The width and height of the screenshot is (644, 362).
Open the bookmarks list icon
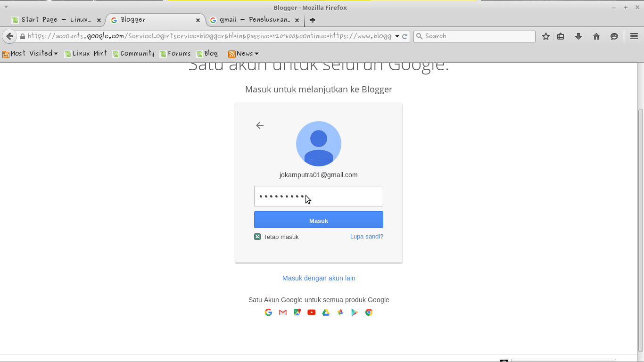tap(561, 36)
